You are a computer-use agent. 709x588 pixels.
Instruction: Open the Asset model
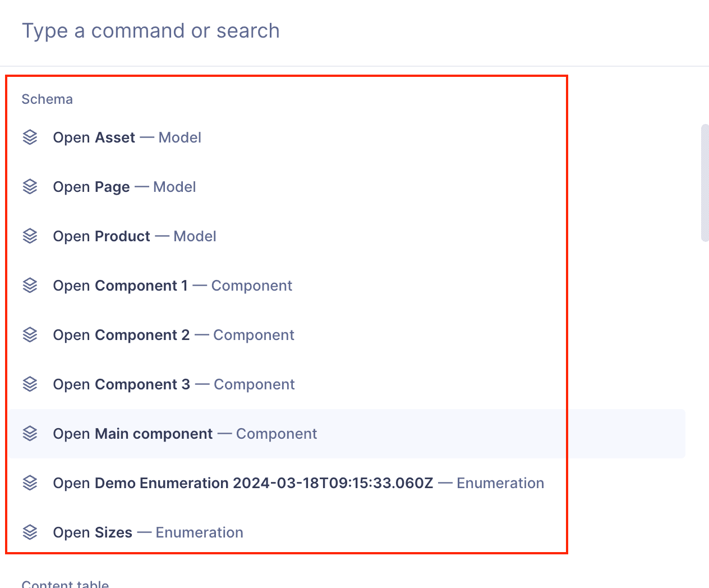127,137
